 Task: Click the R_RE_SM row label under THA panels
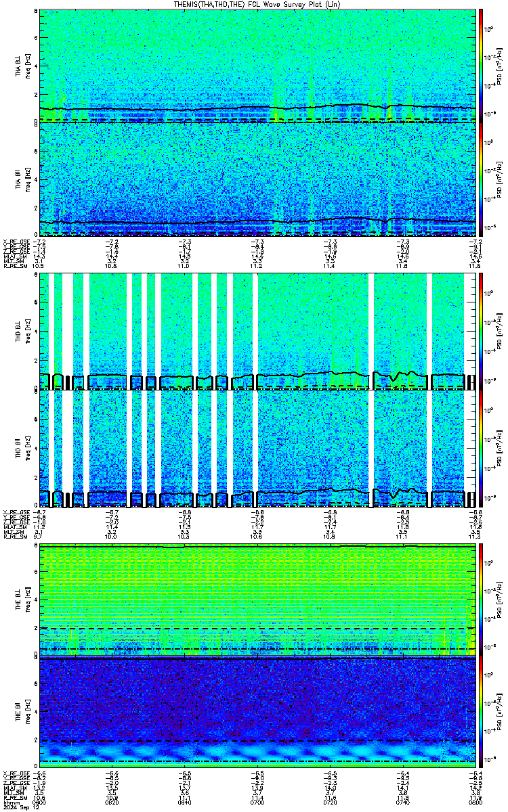coord(15,265)
